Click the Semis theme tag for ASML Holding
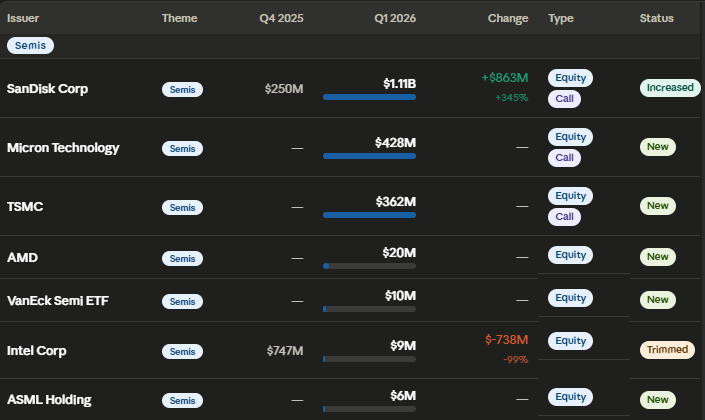 (x=182, y=400)
